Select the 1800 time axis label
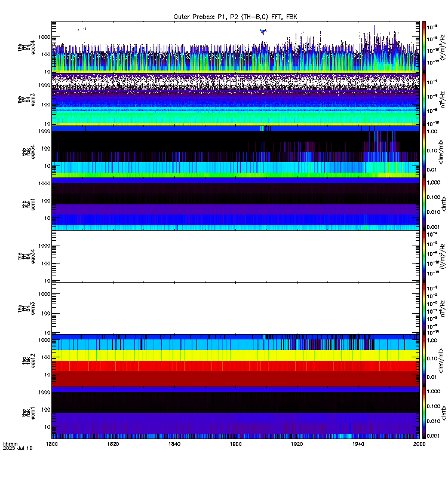The image size is (448, 478). pyautogui.click(x=52, y=444)
